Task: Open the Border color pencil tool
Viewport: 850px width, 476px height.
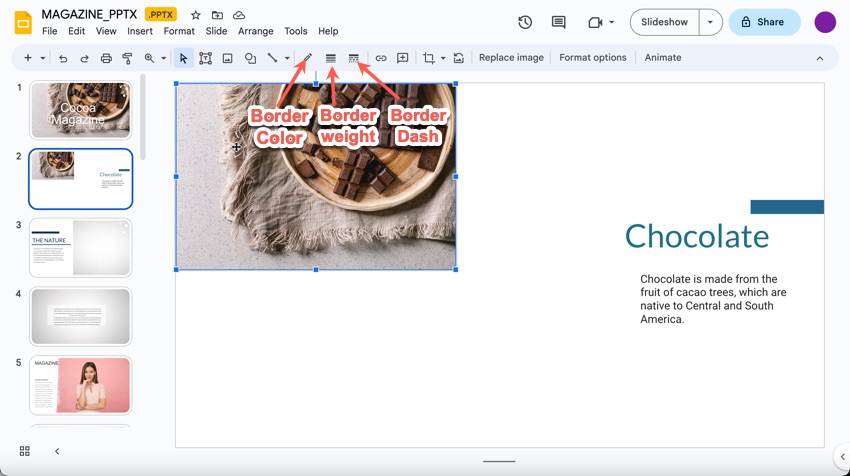Action: 307,57
